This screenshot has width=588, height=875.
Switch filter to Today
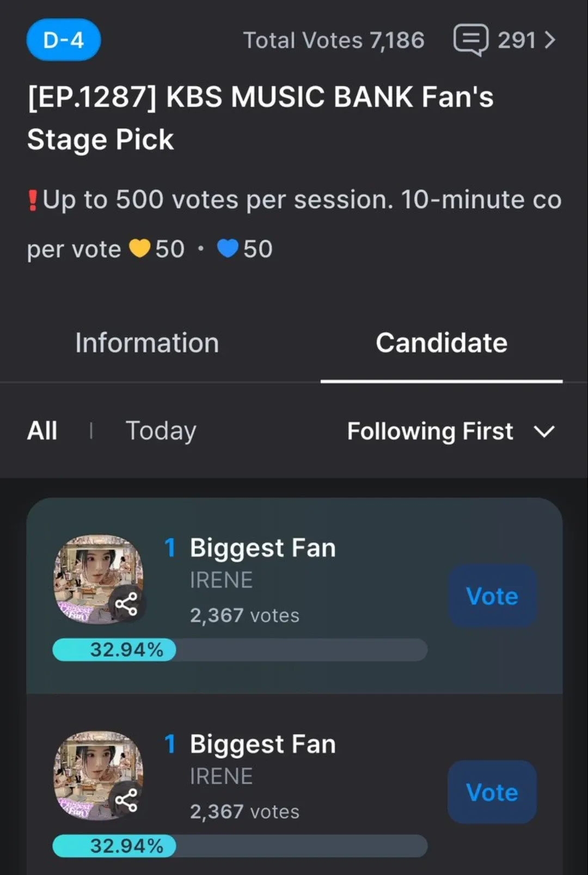pyautogui.click(x=161, y=431)
